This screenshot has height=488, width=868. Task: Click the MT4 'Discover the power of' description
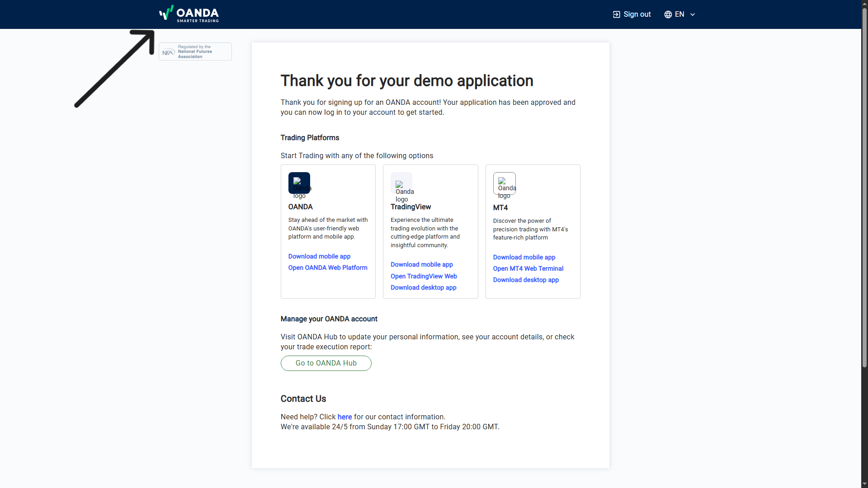click(530, 229)
